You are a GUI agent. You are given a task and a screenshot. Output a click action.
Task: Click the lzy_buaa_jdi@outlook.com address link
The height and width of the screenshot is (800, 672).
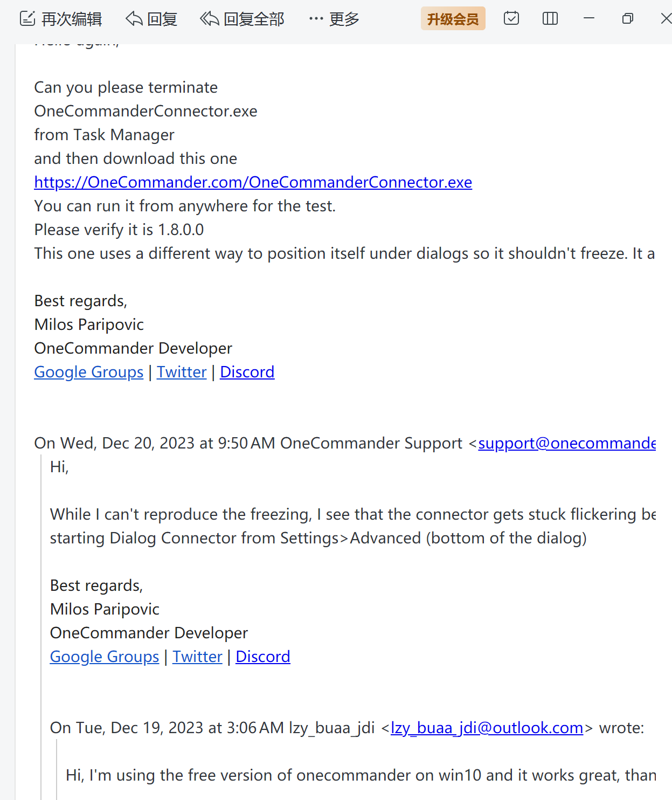pos(487,728)
